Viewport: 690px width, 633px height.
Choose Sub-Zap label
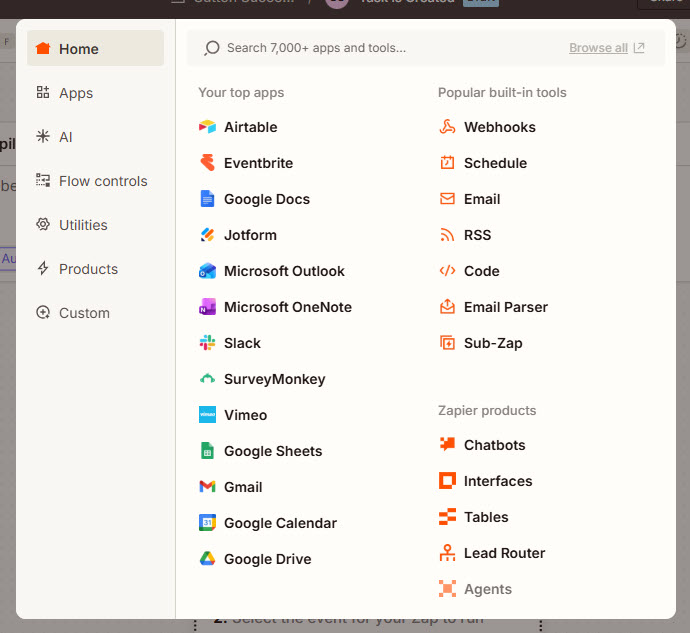(493, 343)
